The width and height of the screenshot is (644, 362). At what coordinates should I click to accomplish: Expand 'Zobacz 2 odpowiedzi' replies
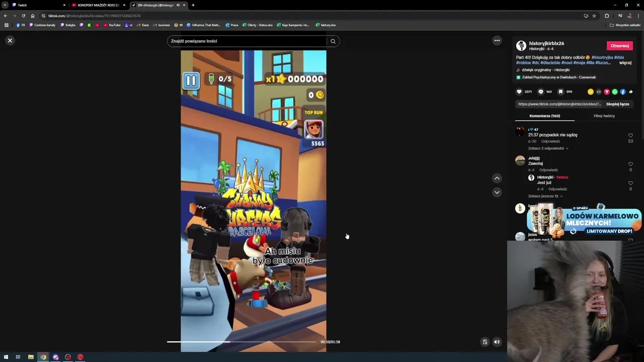548,149
